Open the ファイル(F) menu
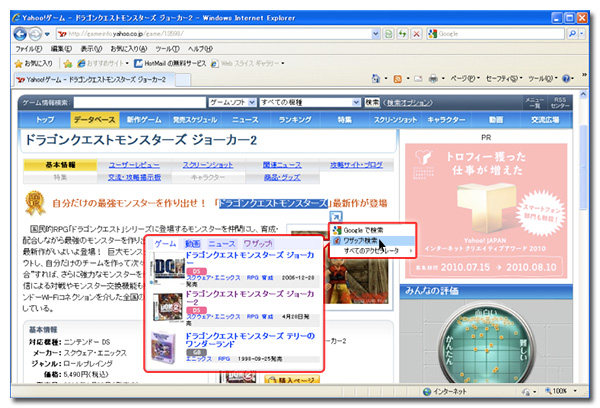The height and width of the screenshot is (408, 600). (x=28, y=49)
